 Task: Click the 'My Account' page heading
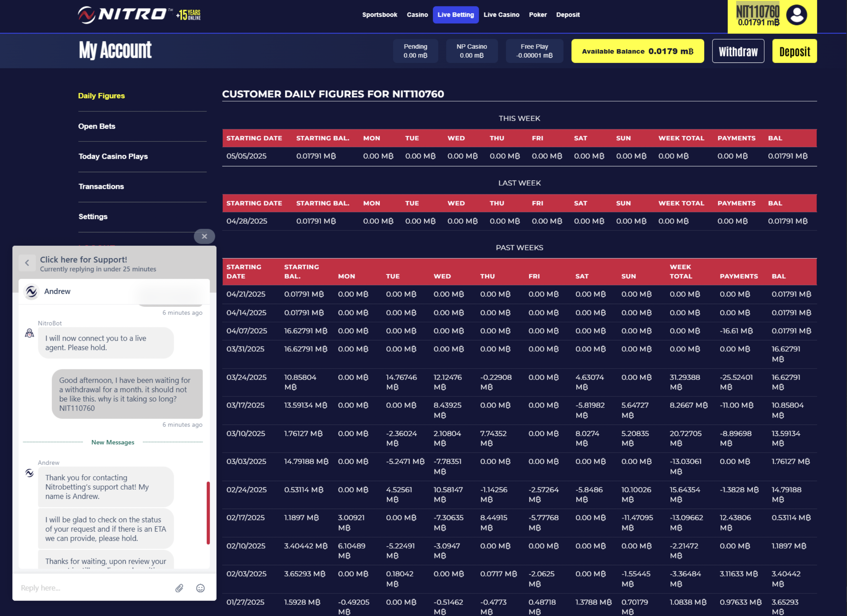point(115,50)
